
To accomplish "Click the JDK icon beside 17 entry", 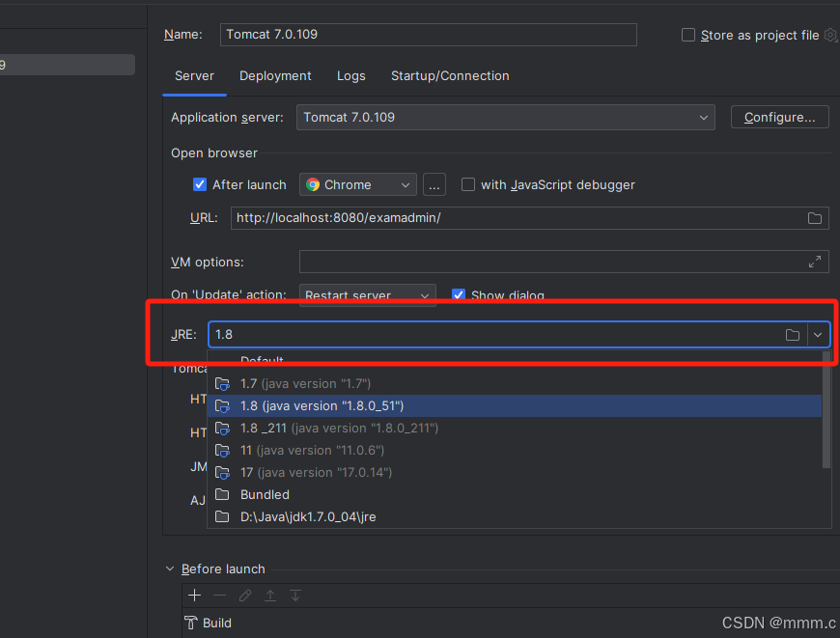I will coord(222,473).
